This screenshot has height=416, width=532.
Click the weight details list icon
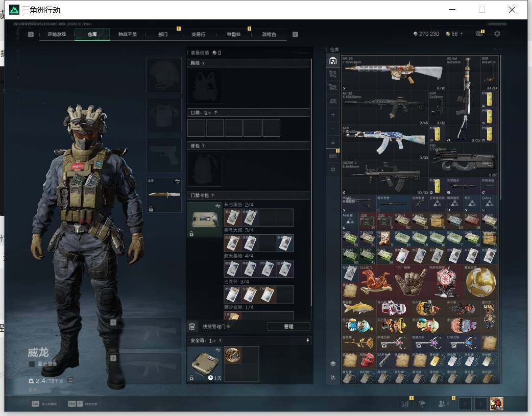tap(70, 380)
